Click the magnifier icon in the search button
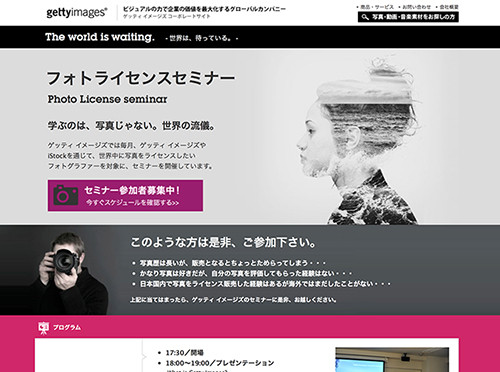The height and width of the screenshot is (372, 500). tap(365, 17)
